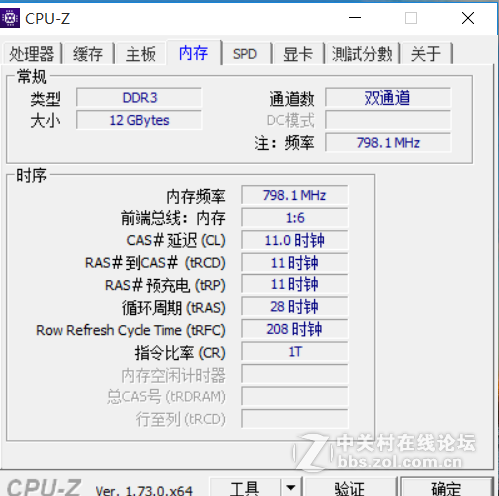Click the Ver. 1.73.0.x64 version text
The height and width of the screenshot is (496, 499).
click(144, 490)
